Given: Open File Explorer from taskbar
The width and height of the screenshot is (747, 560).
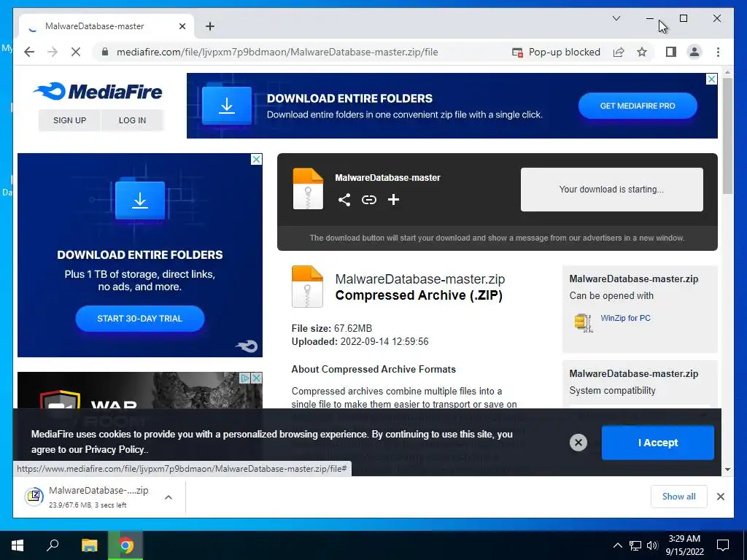Looking at the screenshot, I should (x=89, y=545).
